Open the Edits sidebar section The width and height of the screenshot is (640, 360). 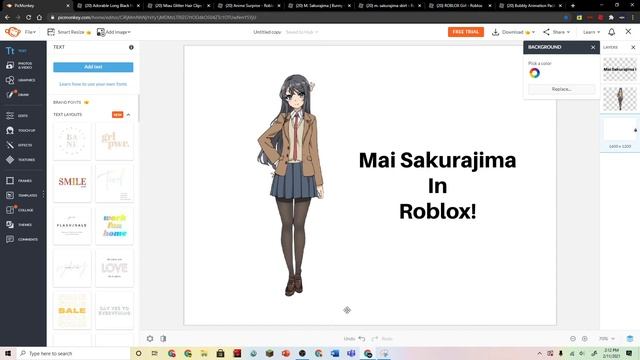[x=17, y=116]
